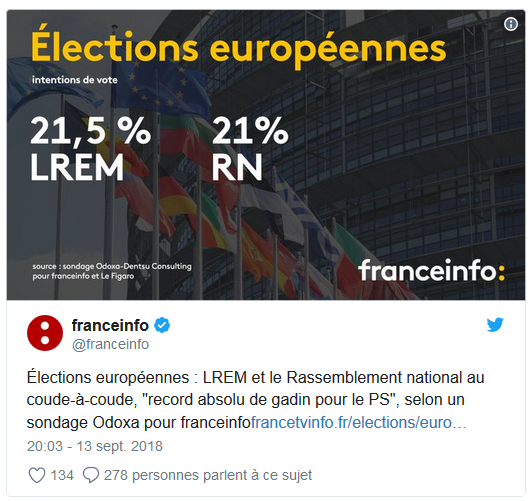Click the 21% RN figure
The image size is (531, 501).
250,148
